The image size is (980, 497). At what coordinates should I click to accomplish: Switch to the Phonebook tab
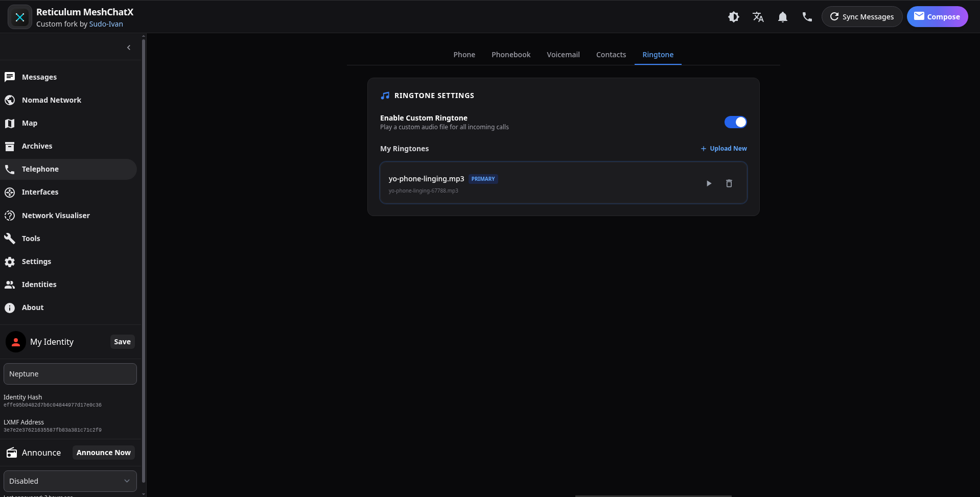[510, 55]
